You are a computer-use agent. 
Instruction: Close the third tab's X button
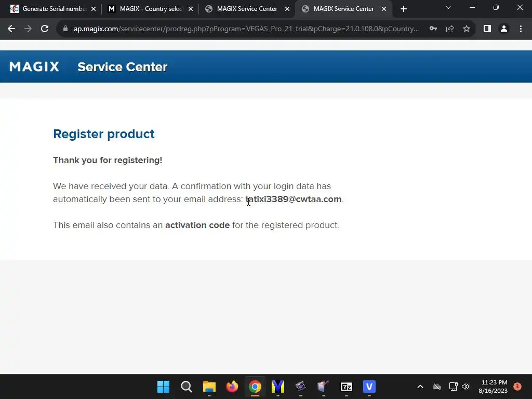pos(287,9)
